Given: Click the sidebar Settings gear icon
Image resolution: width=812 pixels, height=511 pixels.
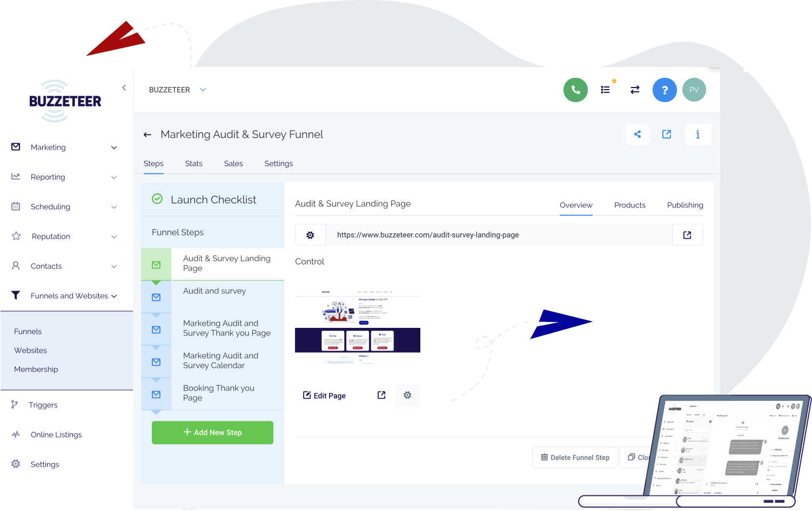Looking at the screenshot, I should (x=16, y=464).
